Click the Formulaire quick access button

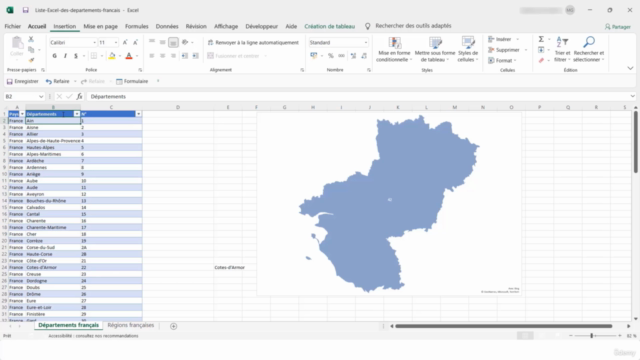[132, 81]
